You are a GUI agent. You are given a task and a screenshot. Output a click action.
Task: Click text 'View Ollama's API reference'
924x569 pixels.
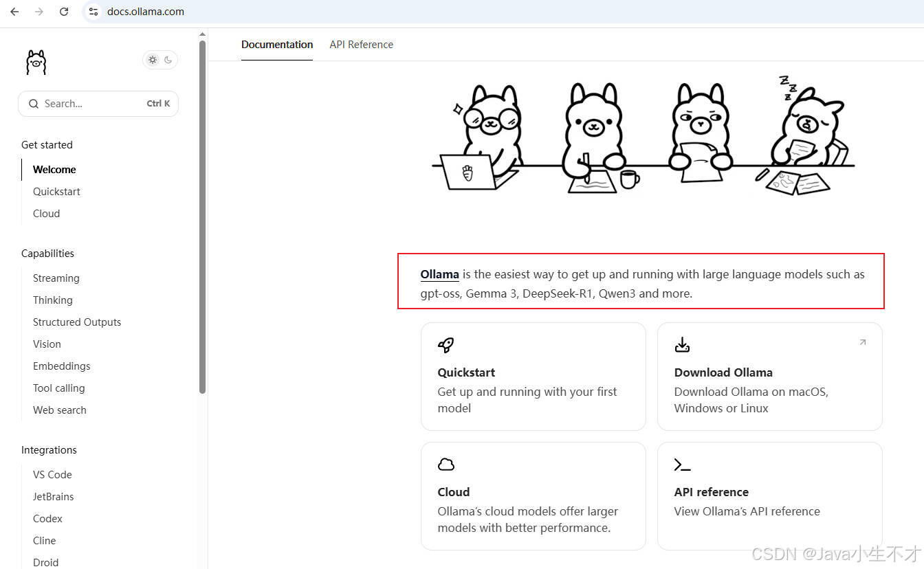tap(747, 511)
